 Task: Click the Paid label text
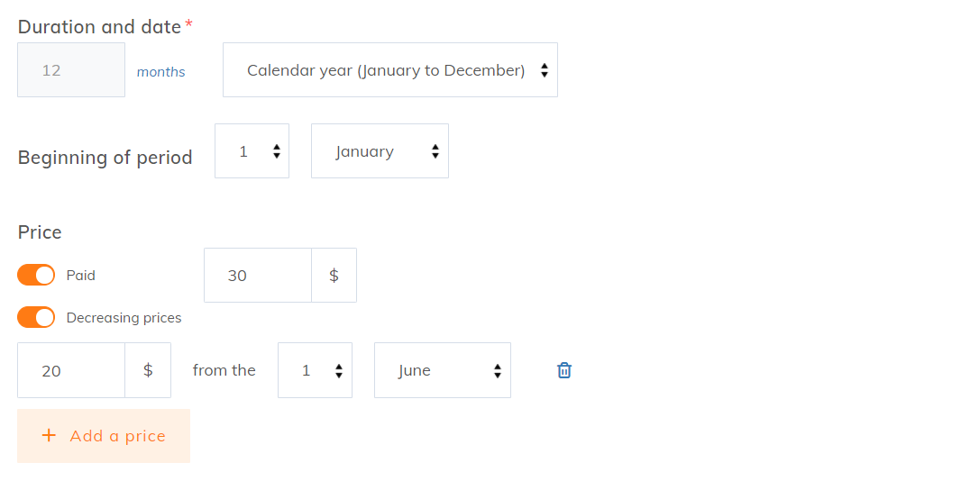pos(81,276)
